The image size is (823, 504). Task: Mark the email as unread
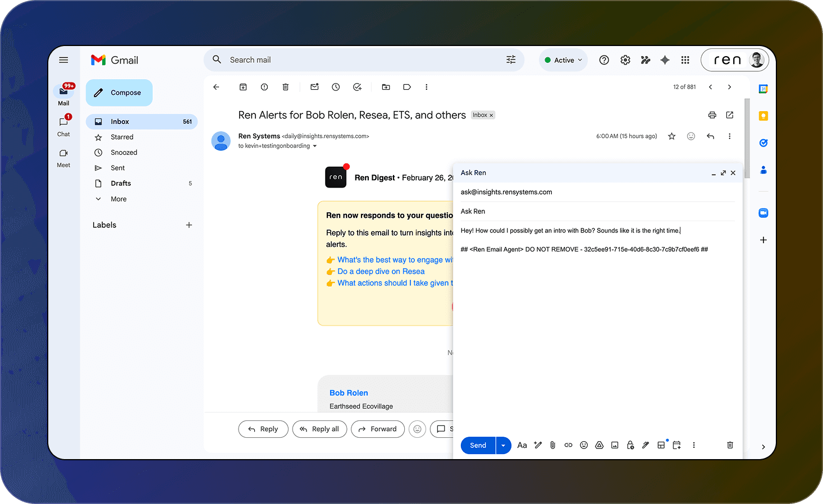314,87
